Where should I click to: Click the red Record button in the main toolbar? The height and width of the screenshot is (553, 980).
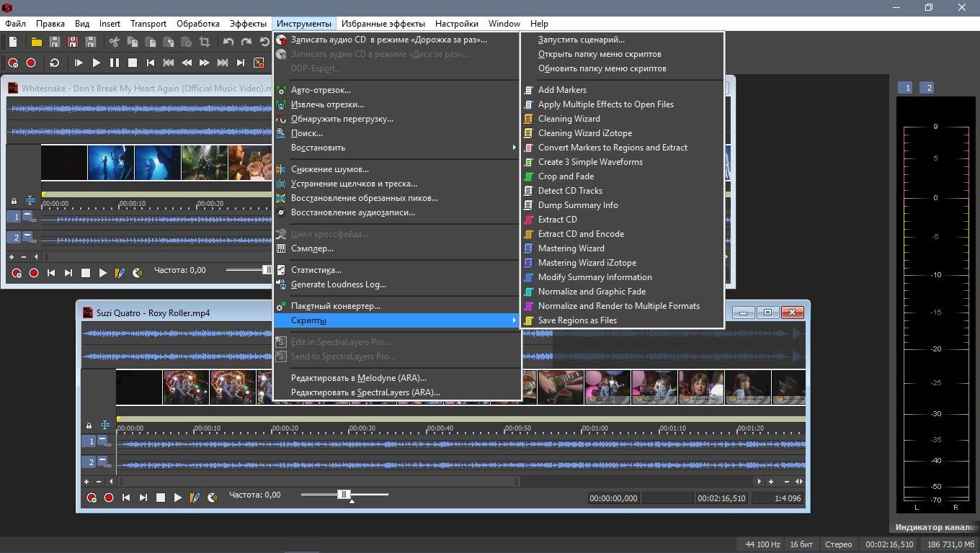point(31,63)
